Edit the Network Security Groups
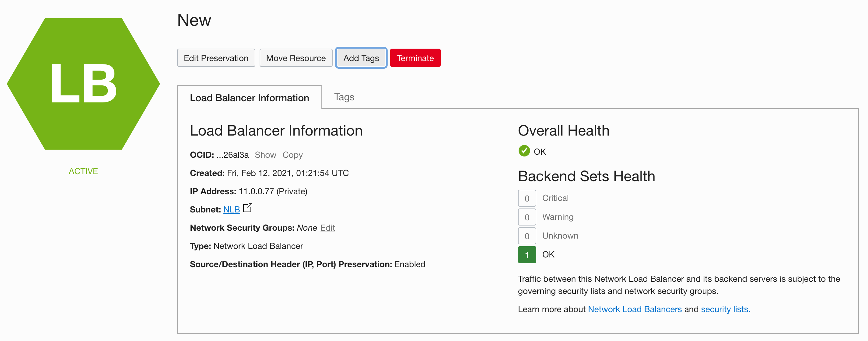This screenshot has height=341, width=868. click(327, 228)
